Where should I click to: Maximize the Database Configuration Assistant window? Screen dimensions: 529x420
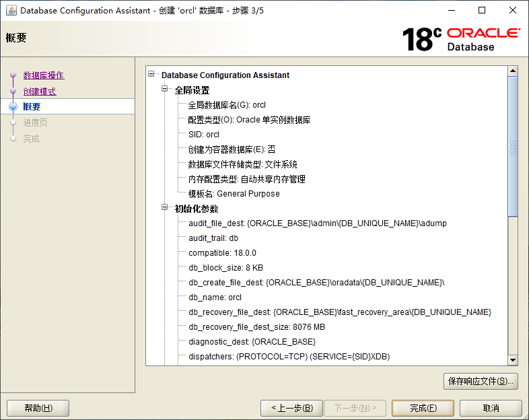482,11
